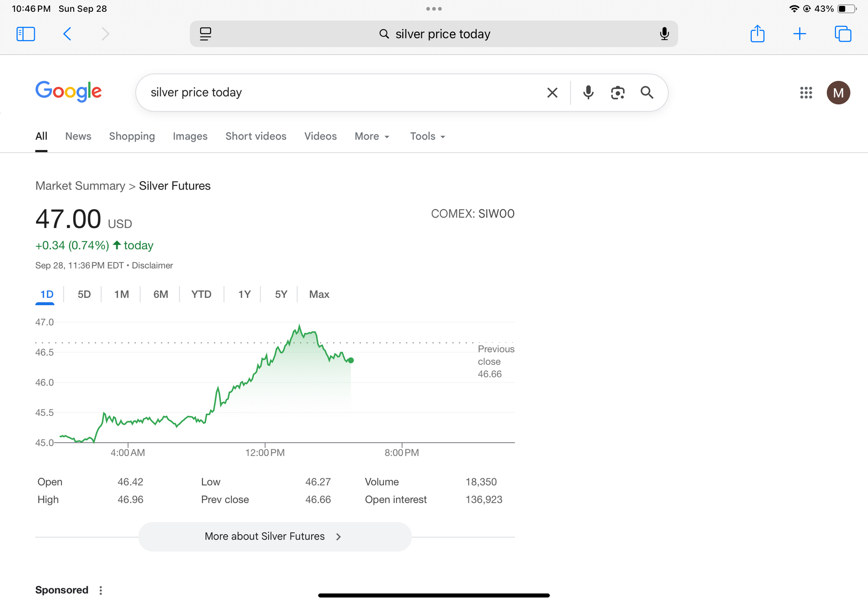Image resolution: width=868 pixels, height=603 pixels.
Task: Expand the Tools dropdown
Action: click(427, 137)
